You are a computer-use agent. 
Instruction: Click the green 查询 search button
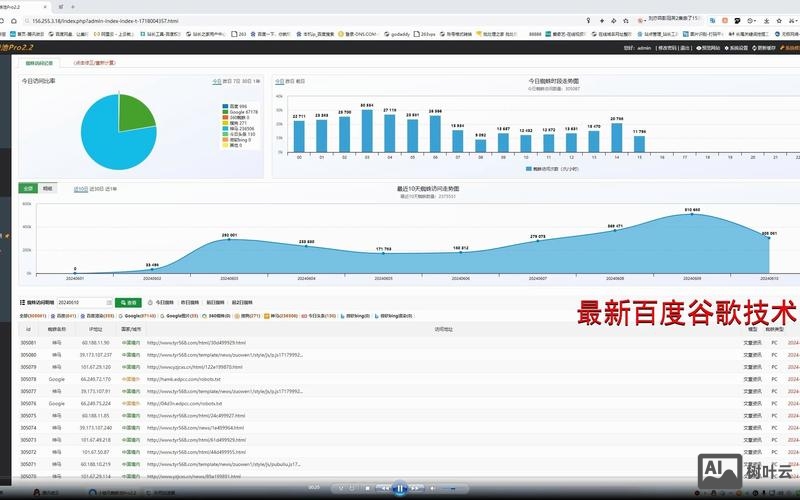click(129, 302)
